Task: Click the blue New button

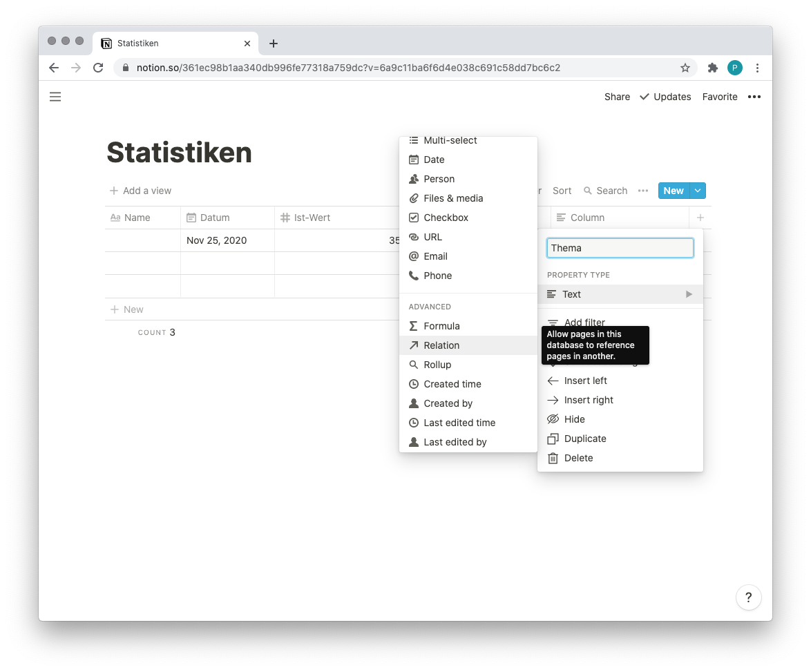Action: click(x=674, y=191)
